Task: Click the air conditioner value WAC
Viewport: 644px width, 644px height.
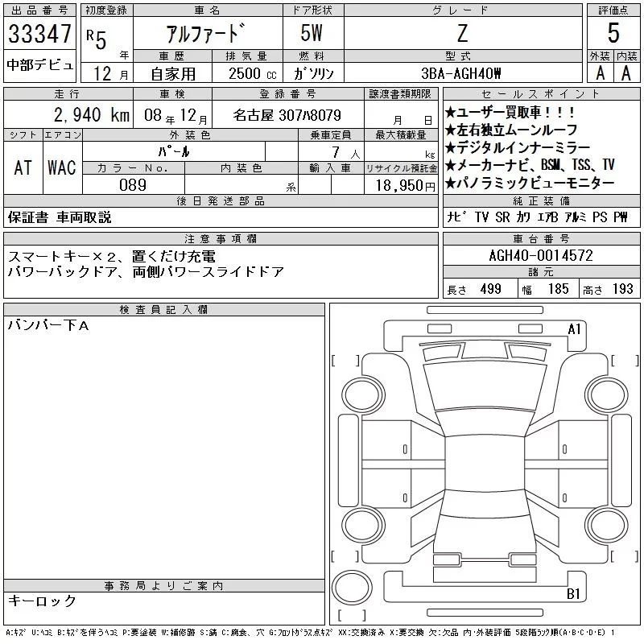Action: [x=62, y=167]
